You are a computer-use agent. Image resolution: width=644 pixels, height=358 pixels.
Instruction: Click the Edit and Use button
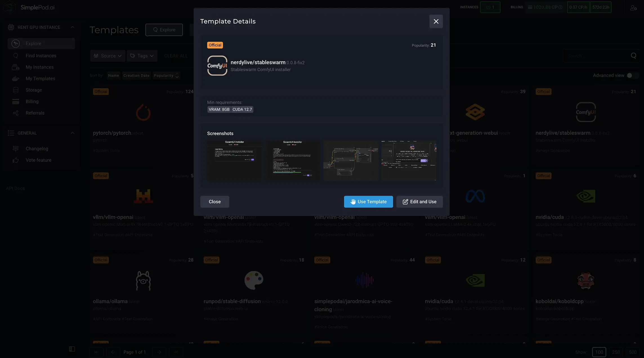419,202
